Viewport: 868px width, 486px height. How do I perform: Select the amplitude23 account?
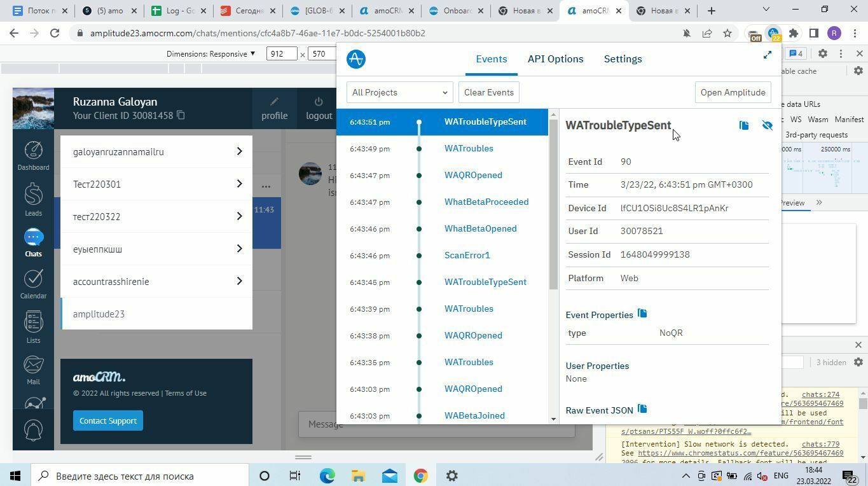point(156,314)
